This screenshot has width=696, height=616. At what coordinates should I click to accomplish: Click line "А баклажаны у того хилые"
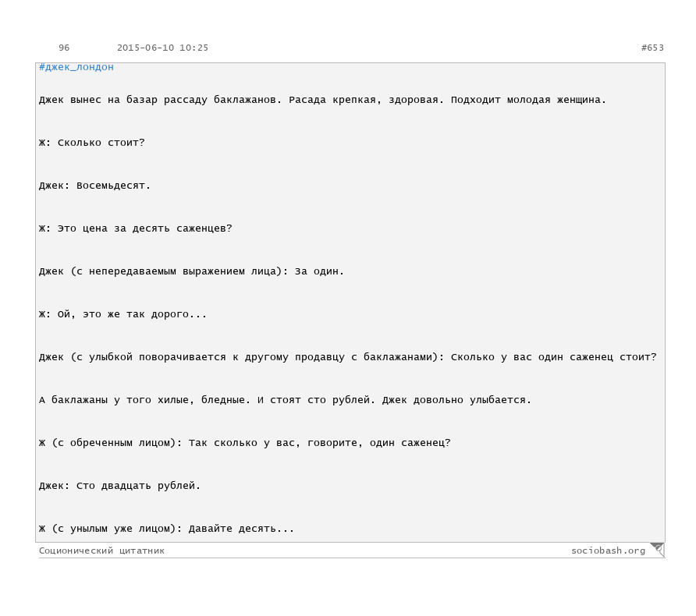pyautogui.click(x=285, y=400)
